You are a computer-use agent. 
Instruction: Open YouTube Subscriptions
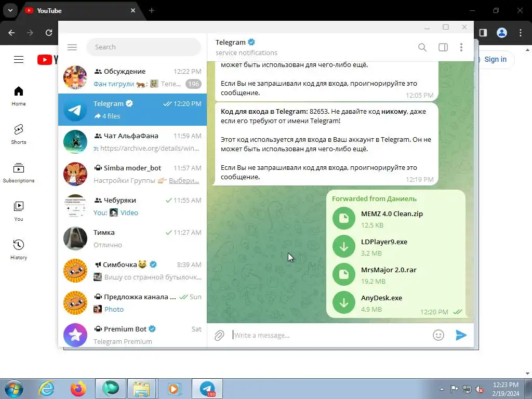tap(19, 172)
